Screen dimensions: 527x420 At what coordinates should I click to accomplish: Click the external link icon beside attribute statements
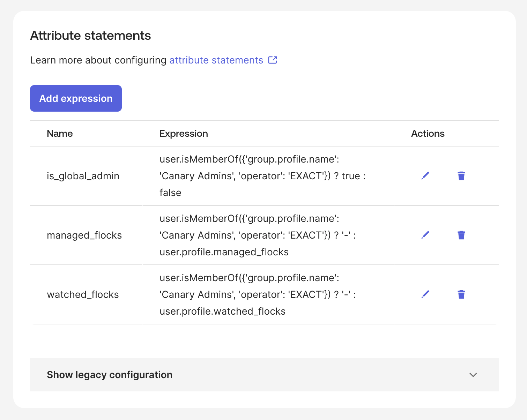[273, 60]
